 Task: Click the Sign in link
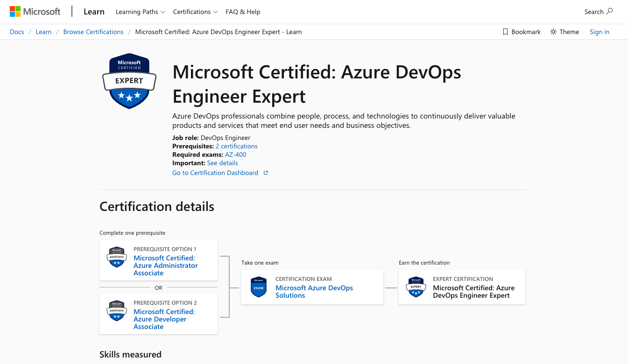tap(600, 32)
